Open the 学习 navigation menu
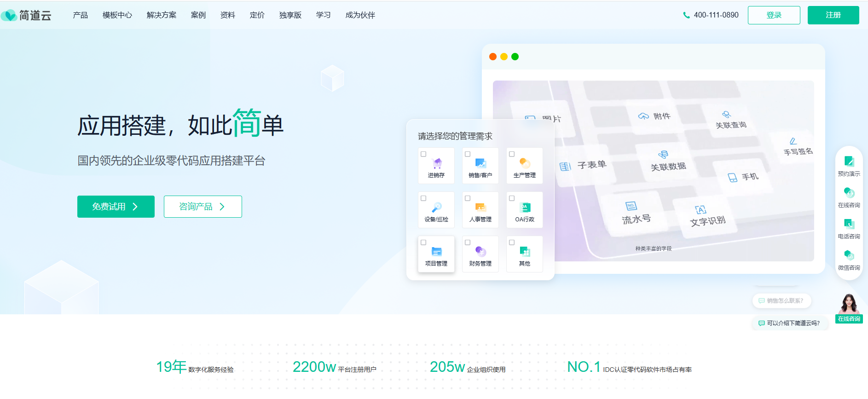 click(324, 15)
